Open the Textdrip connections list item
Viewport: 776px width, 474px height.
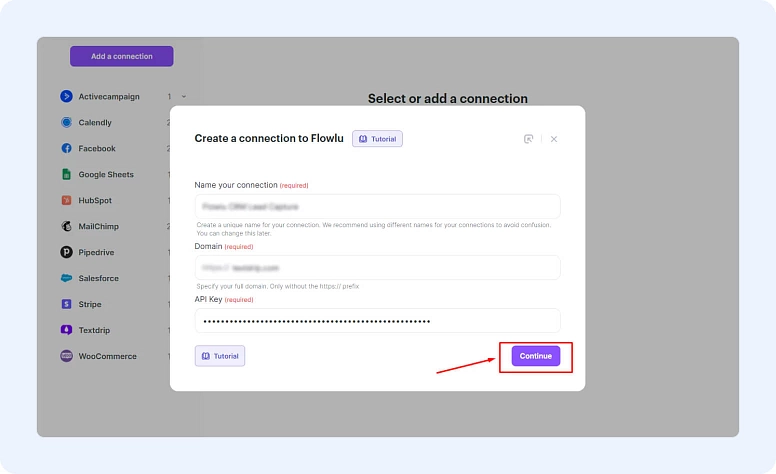(x=98, y=330)
